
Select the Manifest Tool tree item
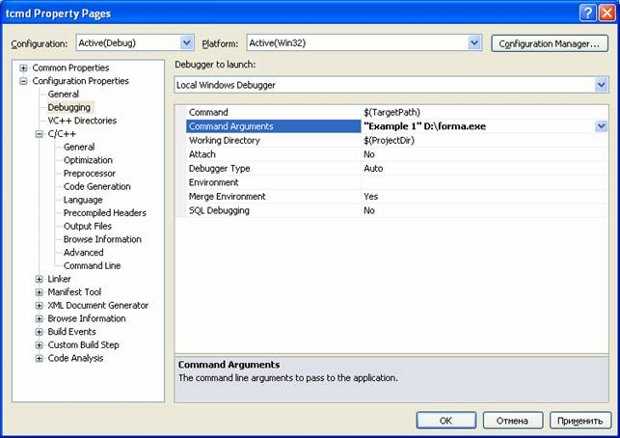(74, 292)
